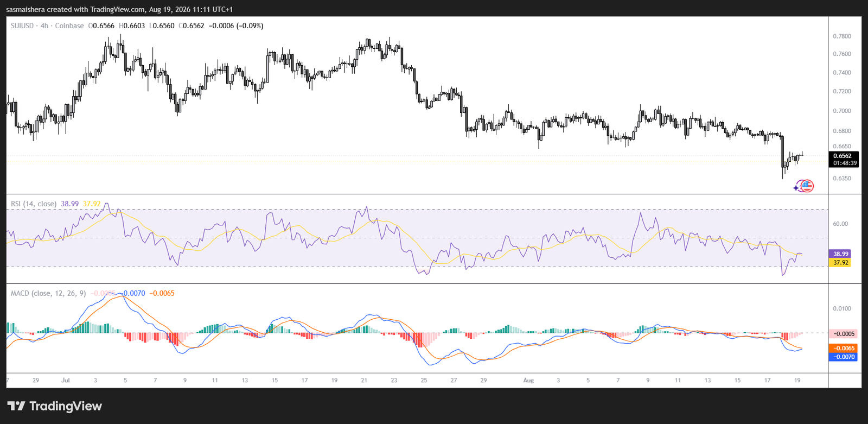Click the yellow 37.92 RSI legend value

(92, 204)
